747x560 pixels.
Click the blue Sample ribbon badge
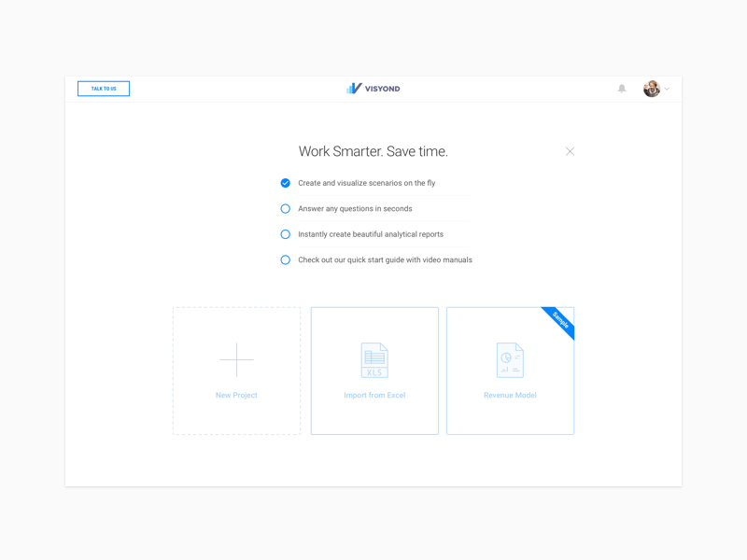click(x=560, y=321)
